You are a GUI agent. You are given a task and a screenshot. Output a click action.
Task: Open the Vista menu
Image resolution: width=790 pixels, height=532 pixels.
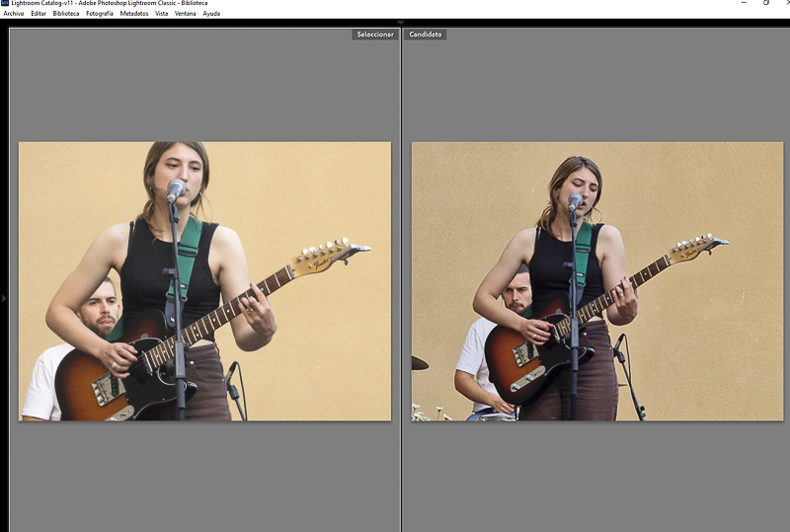[162, 14]
